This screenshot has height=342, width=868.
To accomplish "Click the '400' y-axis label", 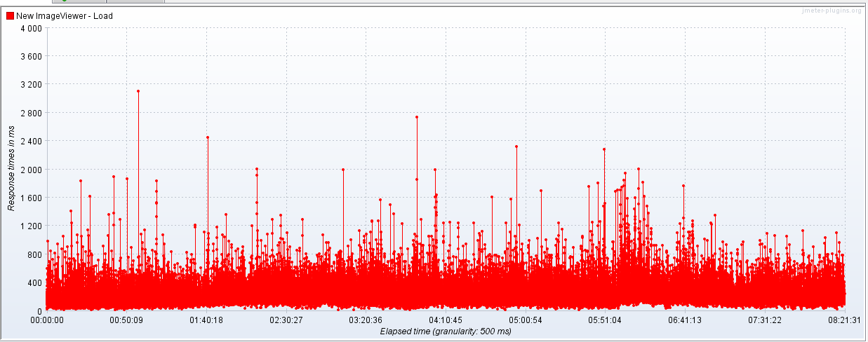I will tap(35, 282).
